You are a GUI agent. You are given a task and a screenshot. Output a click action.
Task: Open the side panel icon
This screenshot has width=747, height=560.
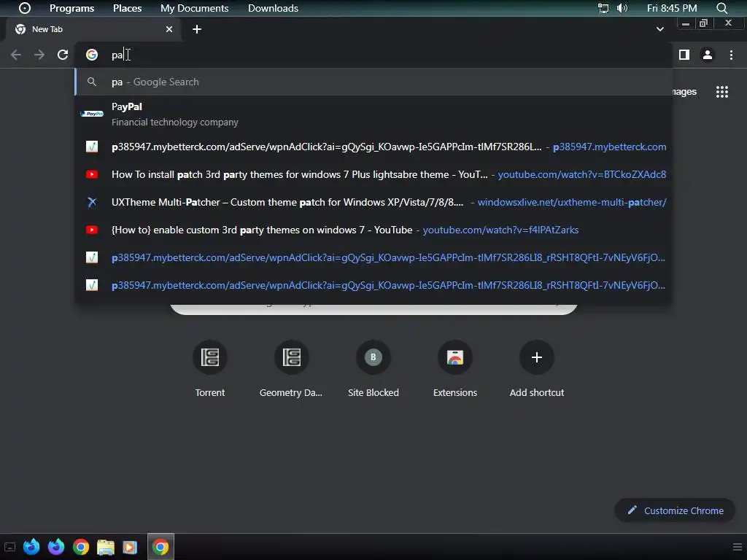[684, 55]
